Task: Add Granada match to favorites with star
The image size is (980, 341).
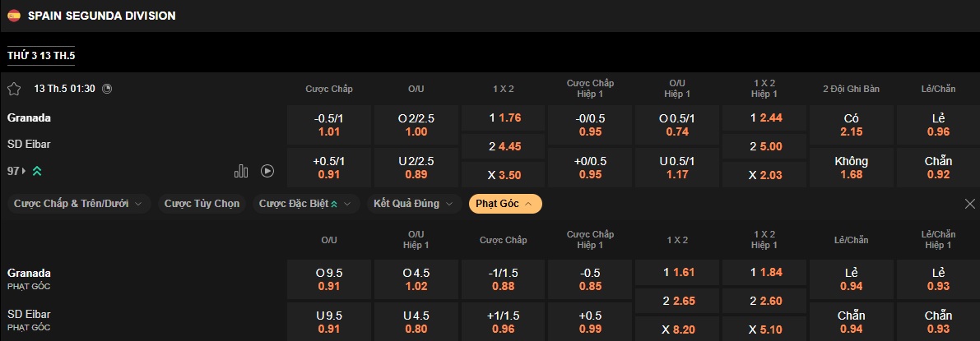Action: [x=14, y=89]
